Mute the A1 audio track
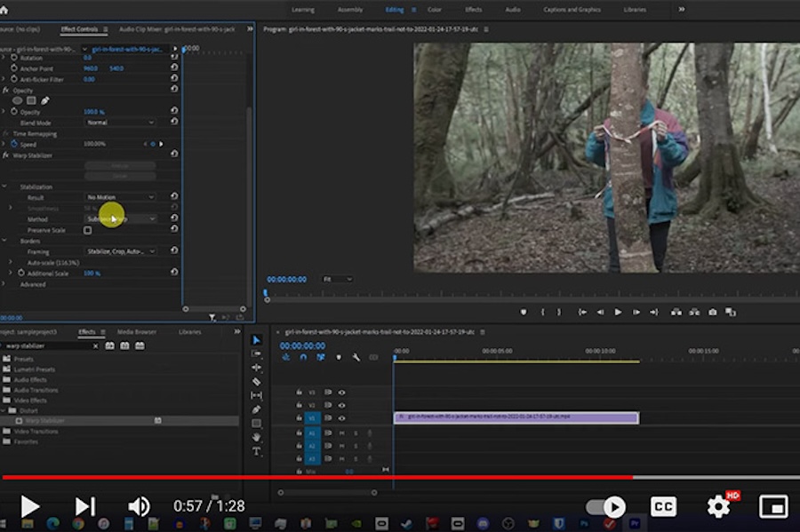 pyautogui.click(x=342, y=433)
